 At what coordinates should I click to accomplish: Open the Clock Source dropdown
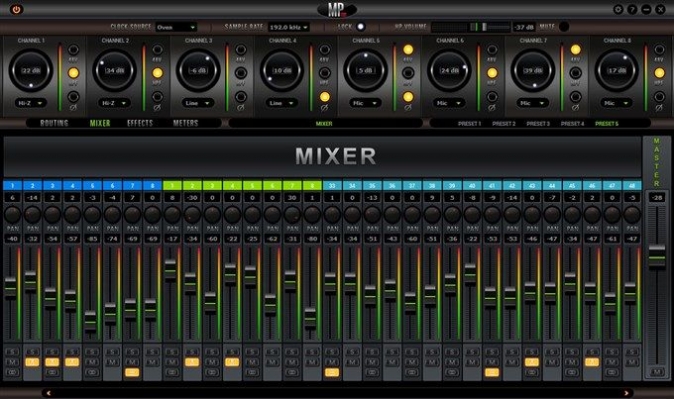(x=176, y=27)
